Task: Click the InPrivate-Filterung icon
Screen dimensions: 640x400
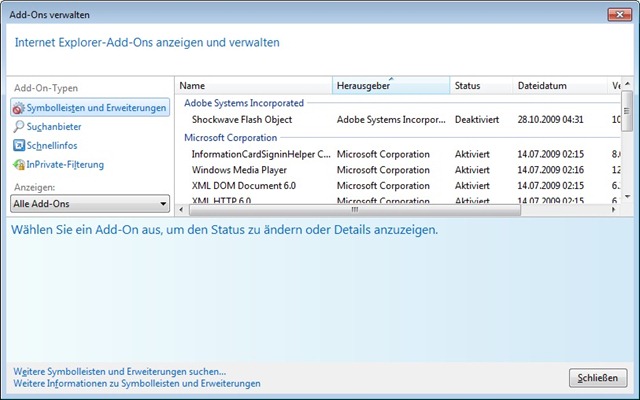Action: (x=19, y=164)
